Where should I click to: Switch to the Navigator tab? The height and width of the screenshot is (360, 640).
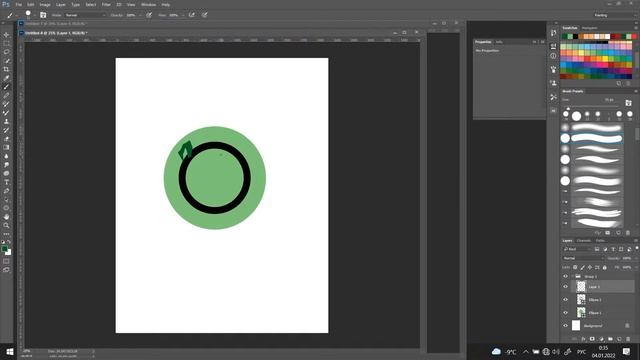click(x=589, y=28)
